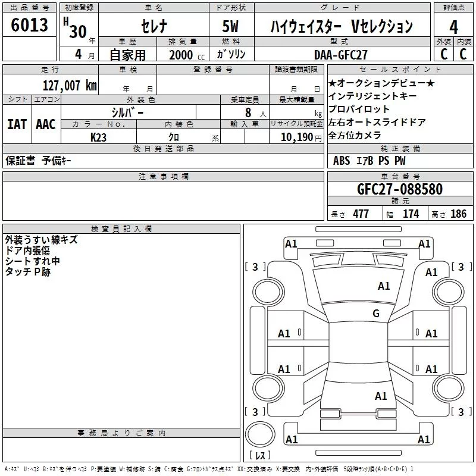Click the grade ハイウェイスター Vセレクション
The image size is (476, 476).
click(x=342, y=26)
